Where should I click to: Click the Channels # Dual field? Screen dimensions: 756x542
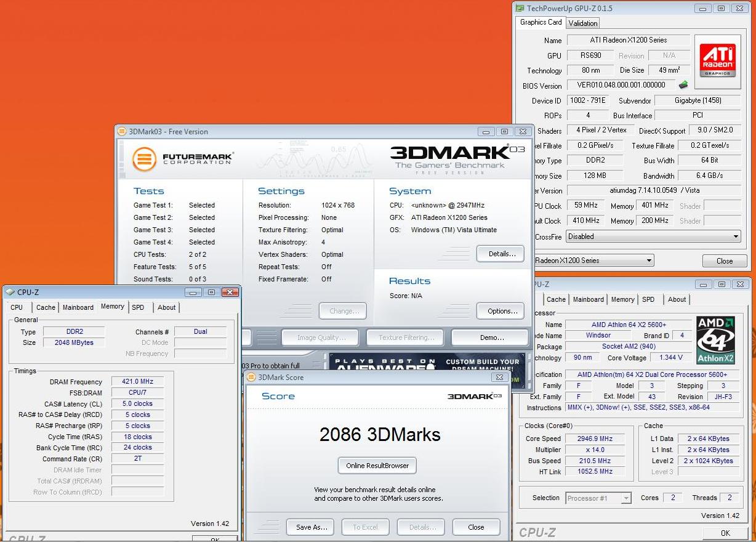(x=200, y=332)
